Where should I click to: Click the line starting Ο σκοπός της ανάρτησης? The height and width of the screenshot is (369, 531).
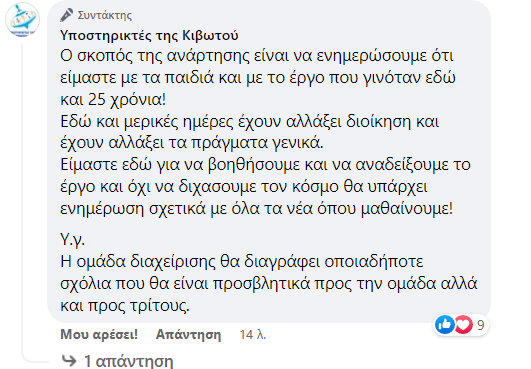coord(257,56)
